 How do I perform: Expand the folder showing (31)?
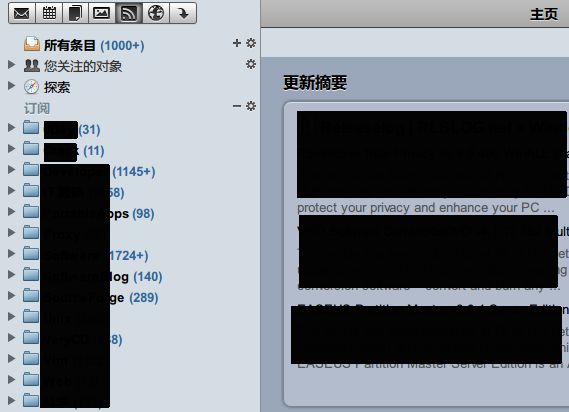[x=12, y=127]
